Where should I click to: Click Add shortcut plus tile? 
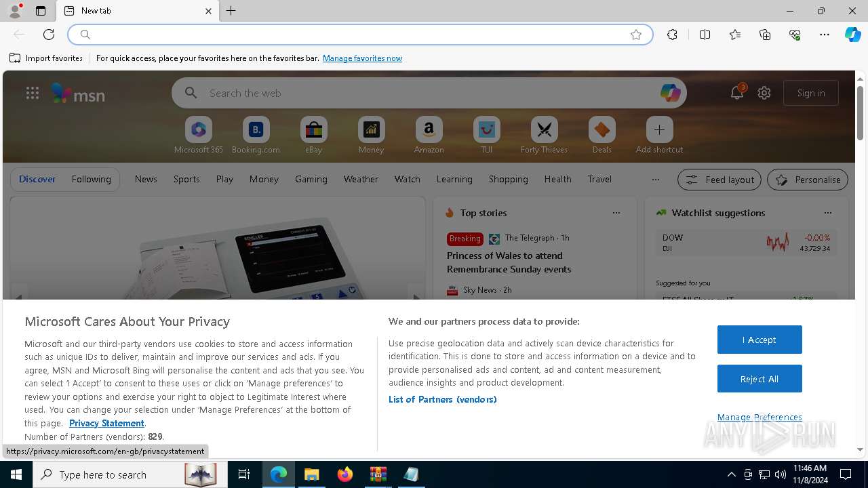(659, 136)
